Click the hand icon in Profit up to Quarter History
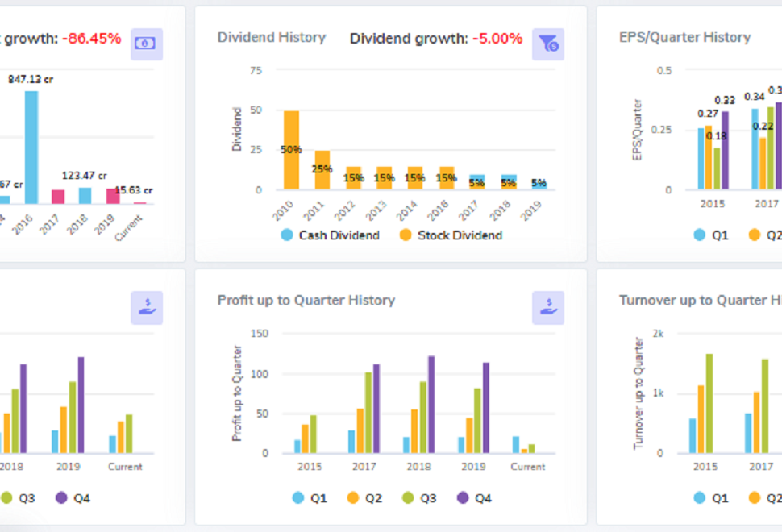782x532 pixels. point(548,307)
